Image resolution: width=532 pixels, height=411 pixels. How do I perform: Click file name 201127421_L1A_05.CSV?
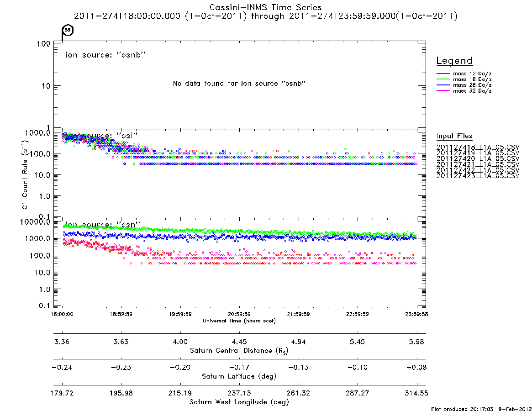[478, 164]
